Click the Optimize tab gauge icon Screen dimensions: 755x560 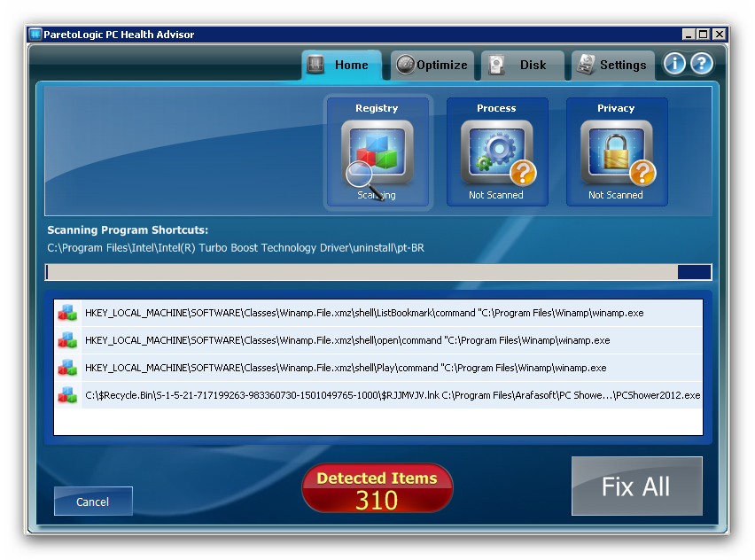point(406,65)
